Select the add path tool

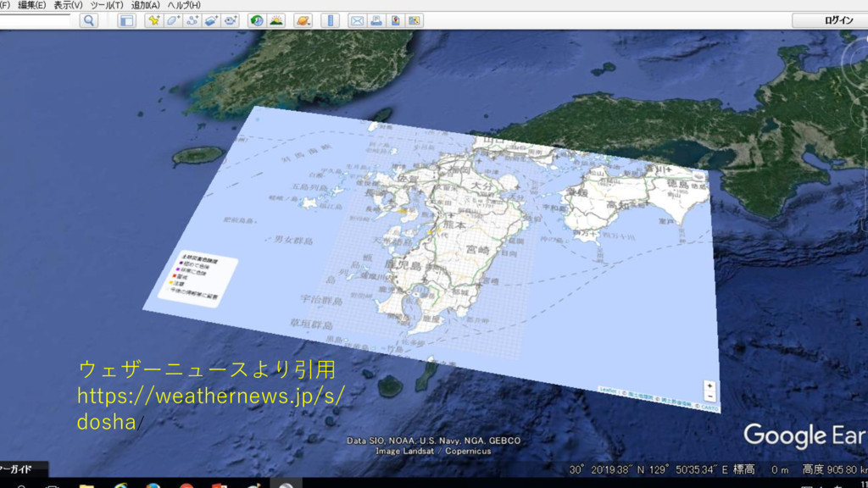point(192,21)
